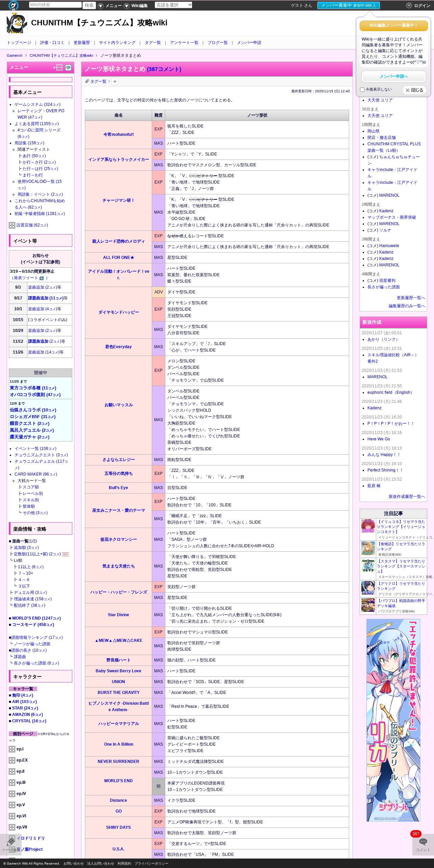Screen dimensions: 434x868
Task: Expand the ep.IV character section
Action: [12, 794]
